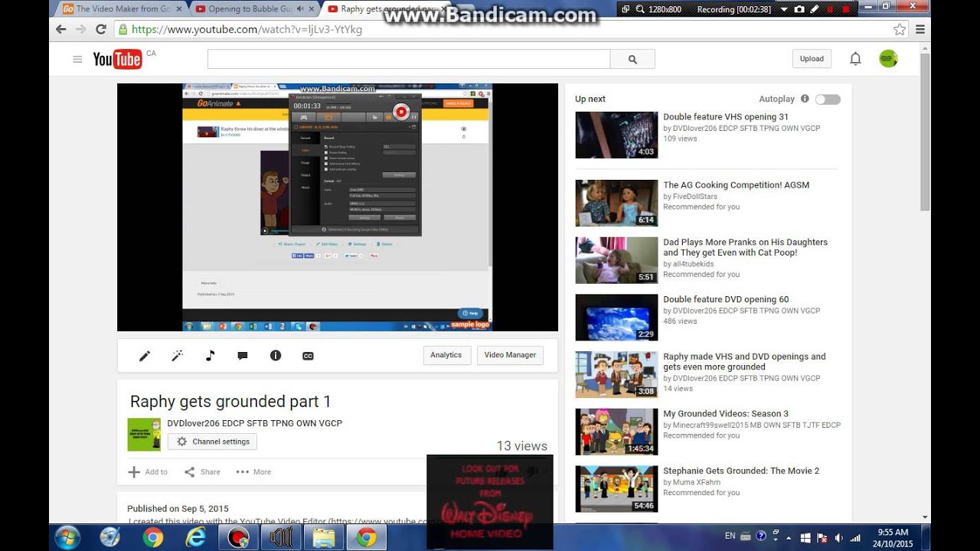Screen dimensions: 980x551
Task: Open the More actions menu
Action: pyautogui.click(x=253, y=472)
